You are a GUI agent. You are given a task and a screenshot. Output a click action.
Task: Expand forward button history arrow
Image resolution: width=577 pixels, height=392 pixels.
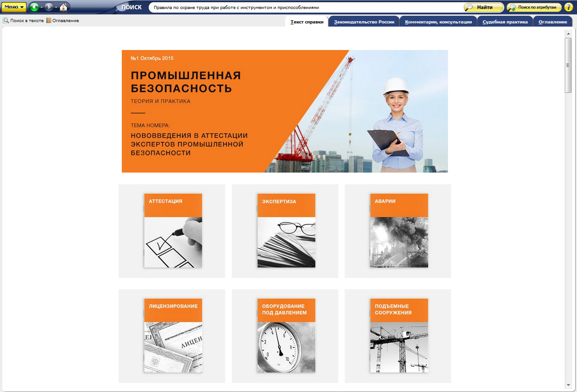56,8
